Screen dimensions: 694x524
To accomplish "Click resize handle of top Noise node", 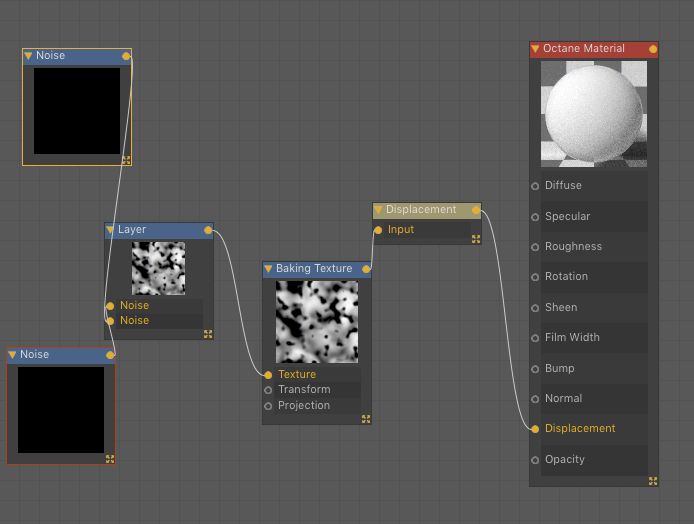I will 126,160.
